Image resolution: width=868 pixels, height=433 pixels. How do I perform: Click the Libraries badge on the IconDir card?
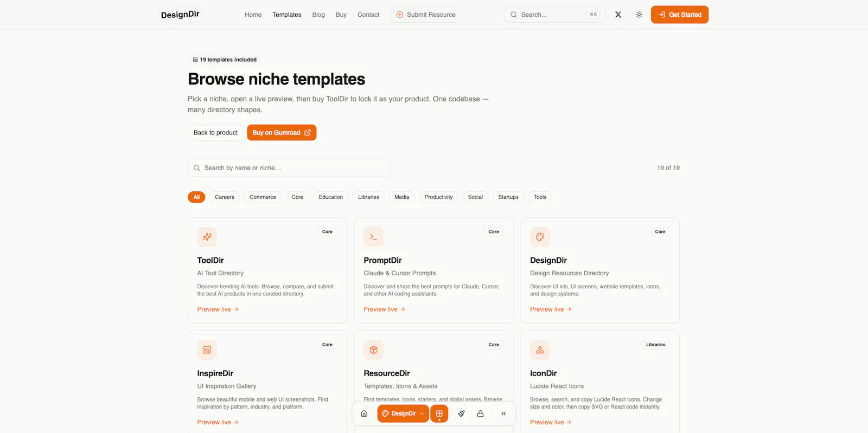click(655, 345)
